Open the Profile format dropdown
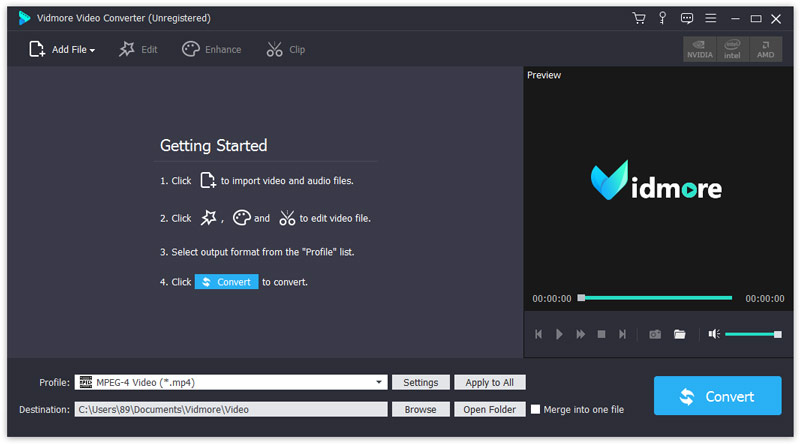This screenshot has width=800, height=444. coord(380,382)
